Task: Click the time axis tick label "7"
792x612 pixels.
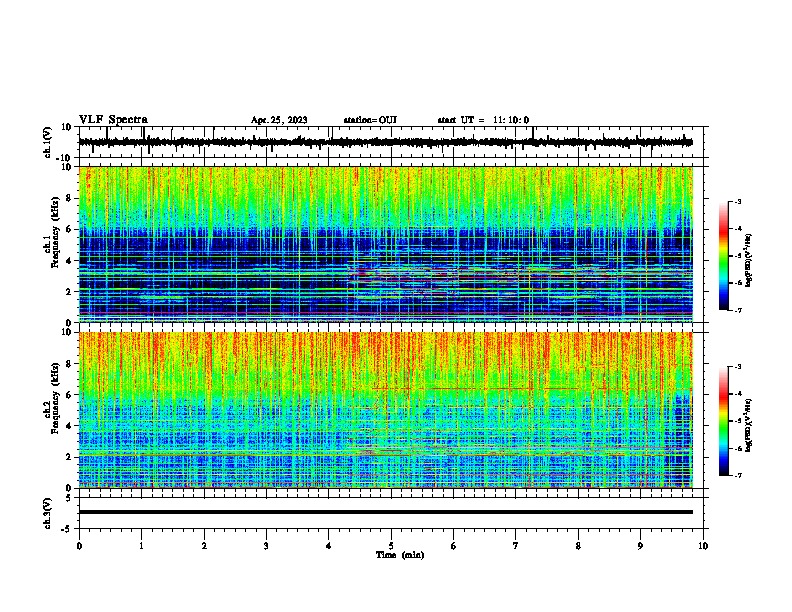Action: 516,546
